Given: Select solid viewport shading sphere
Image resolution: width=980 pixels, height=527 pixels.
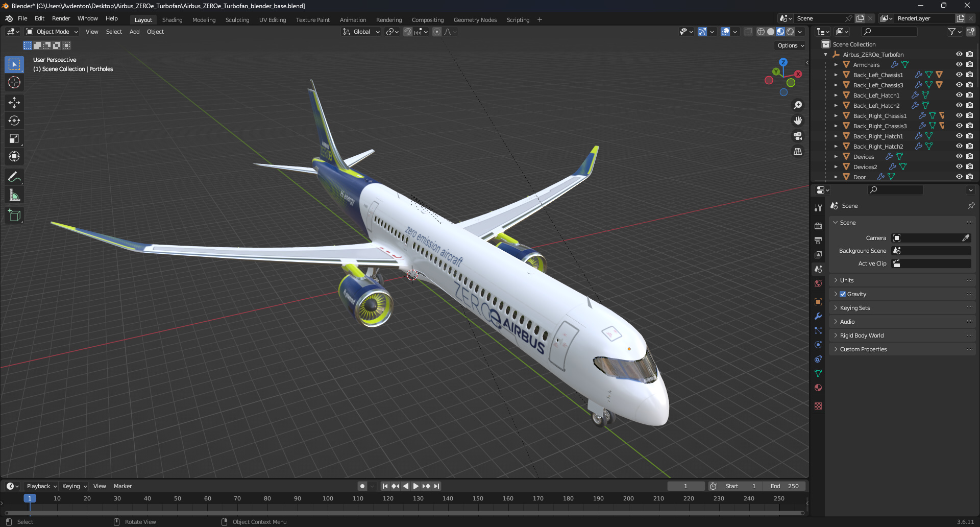Looking at the screenshot, I should point(771,32).
